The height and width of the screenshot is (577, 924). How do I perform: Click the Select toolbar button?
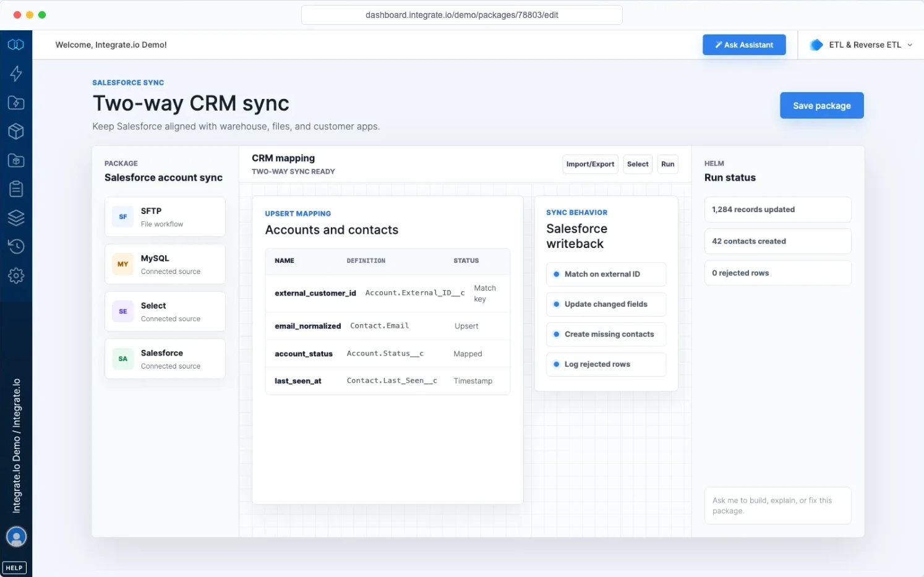(x=638, y=164)
